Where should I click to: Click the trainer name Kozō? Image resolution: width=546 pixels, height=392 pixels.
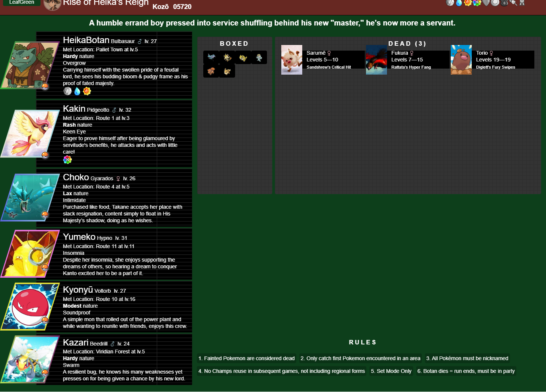tap(160, 7)
